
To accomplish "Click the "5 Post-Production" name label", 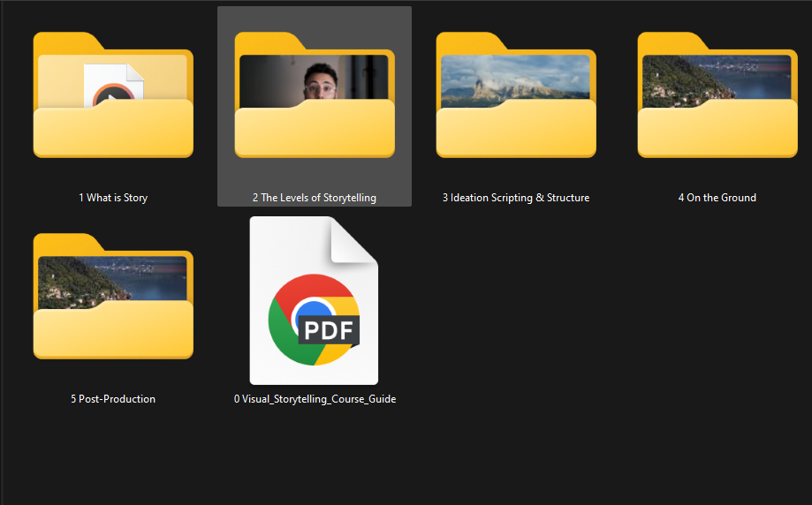I will click(113, 399).
